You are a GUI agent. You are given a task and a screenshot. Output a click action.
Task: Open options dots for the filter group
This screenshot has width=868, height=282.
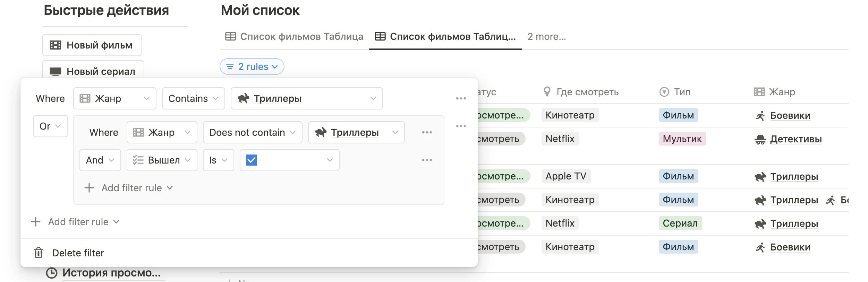tap(461, 126)
